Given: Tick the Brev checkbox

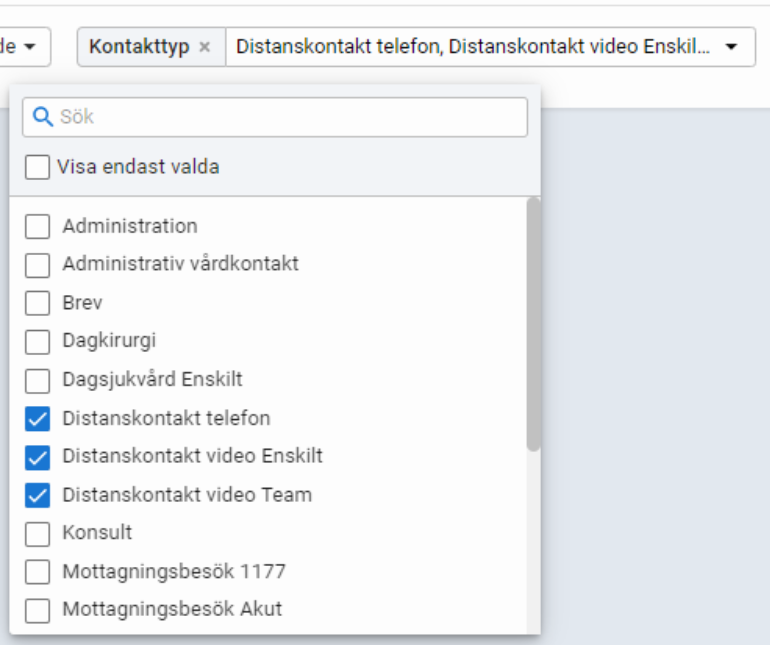Looking at the screenshot, I should [x=37, y=303].
